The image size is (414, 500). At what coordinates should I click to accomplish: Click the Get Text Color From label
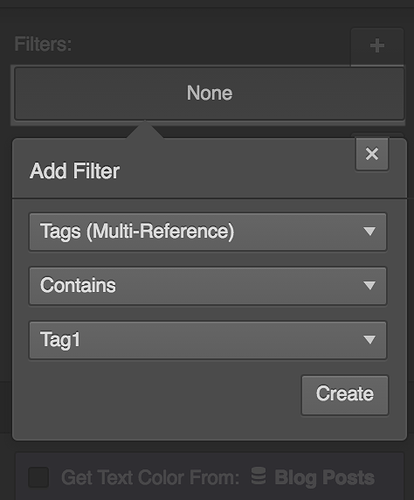[x=150, y=478]
